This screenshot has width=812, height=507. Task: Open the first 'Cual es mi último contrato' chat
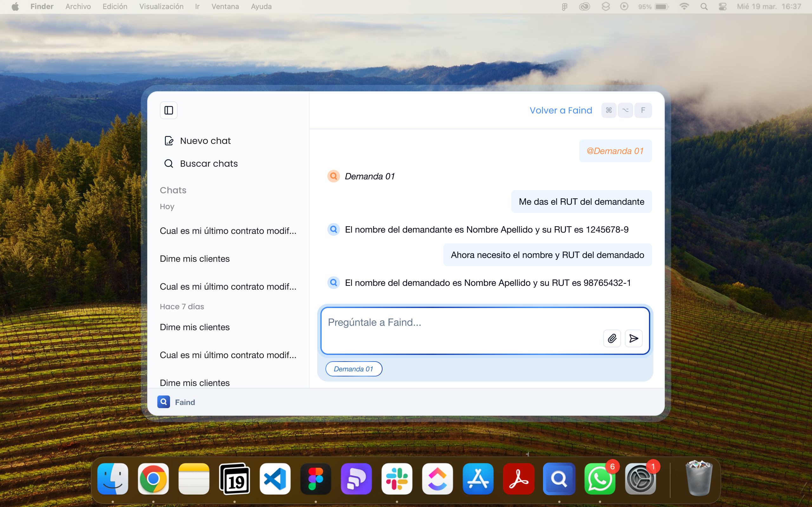coord(228,231)
